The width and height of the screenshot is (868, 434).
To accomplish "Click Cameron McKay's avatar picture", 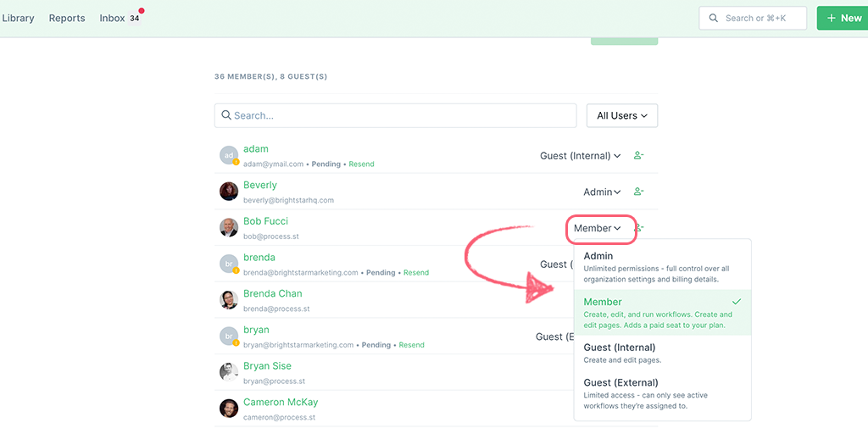I will click(x=229, y=409).
